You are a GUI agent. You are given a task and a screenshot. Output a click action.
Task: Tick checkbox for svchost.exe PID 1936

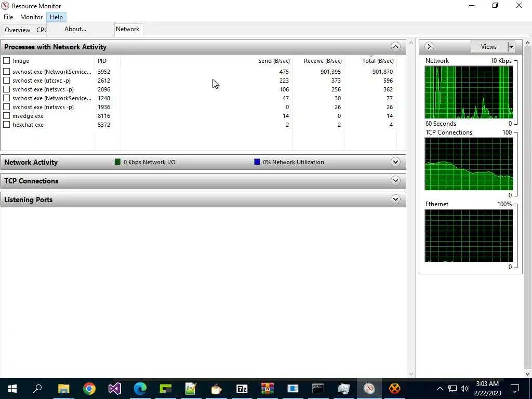pyautogui.click(x=6, y=107)
